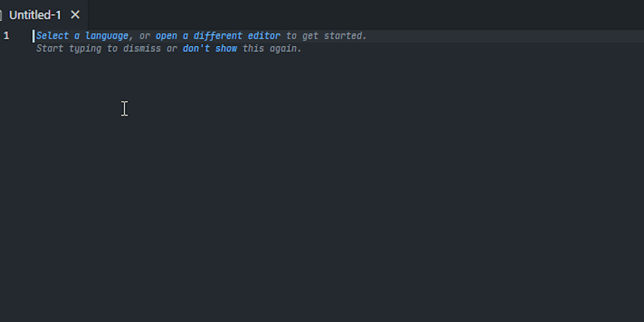Click the empty bottom area of the editor

[x=314, y=296]
